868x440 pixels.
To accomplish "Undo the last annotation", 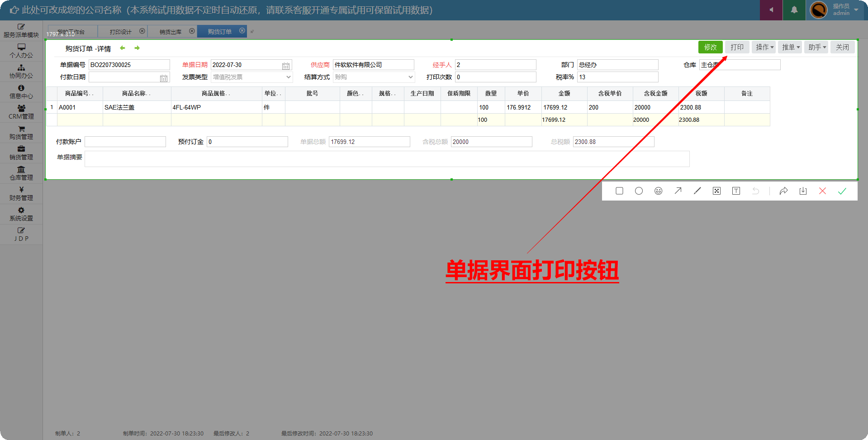I will (755, 191).
